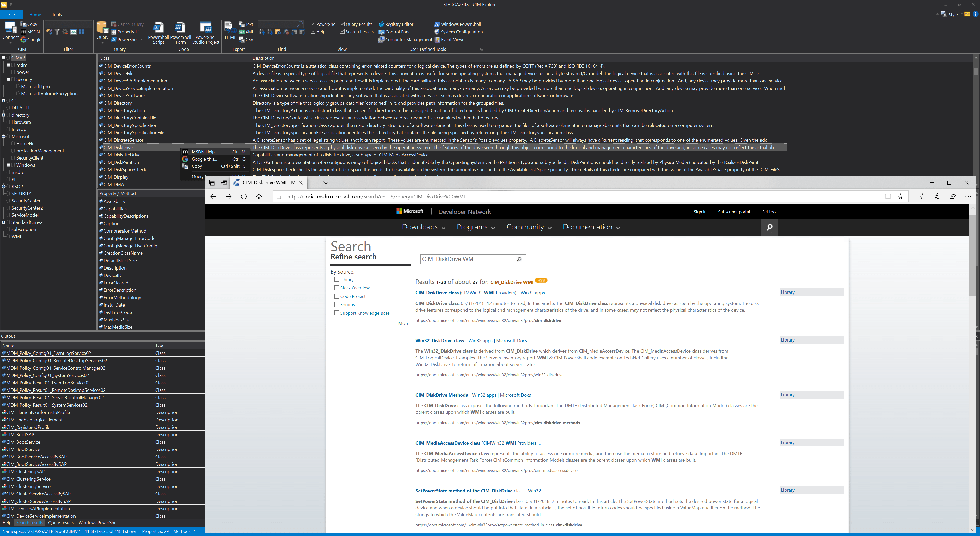
Task: Switch to the Tools ribbon tab
Action: [x=57, y=14]
